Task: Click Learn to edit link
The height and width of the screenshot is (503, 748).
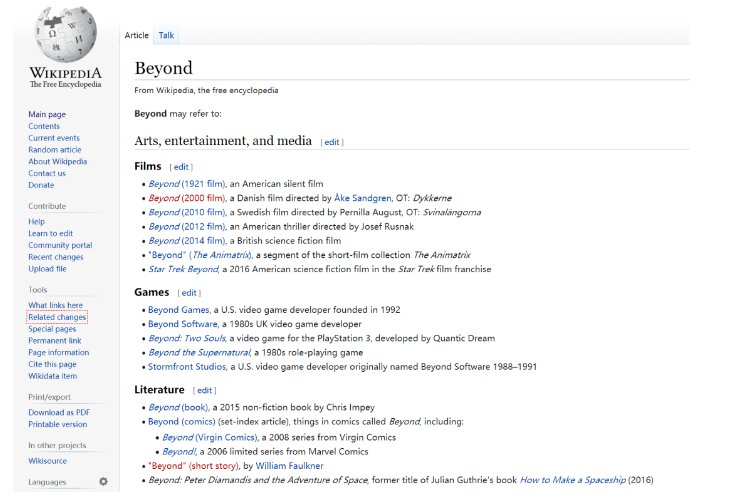Action: [x=51, y=233]
